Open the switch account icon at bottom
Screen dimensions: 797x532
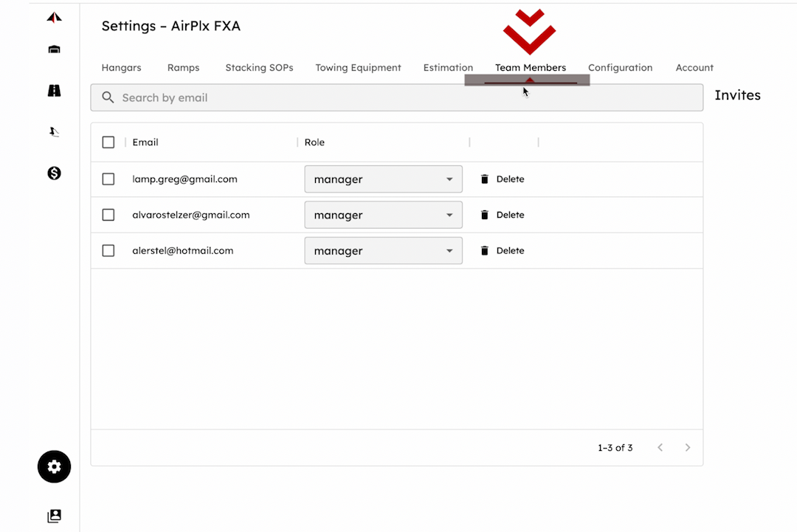click(x=54, y=517)
